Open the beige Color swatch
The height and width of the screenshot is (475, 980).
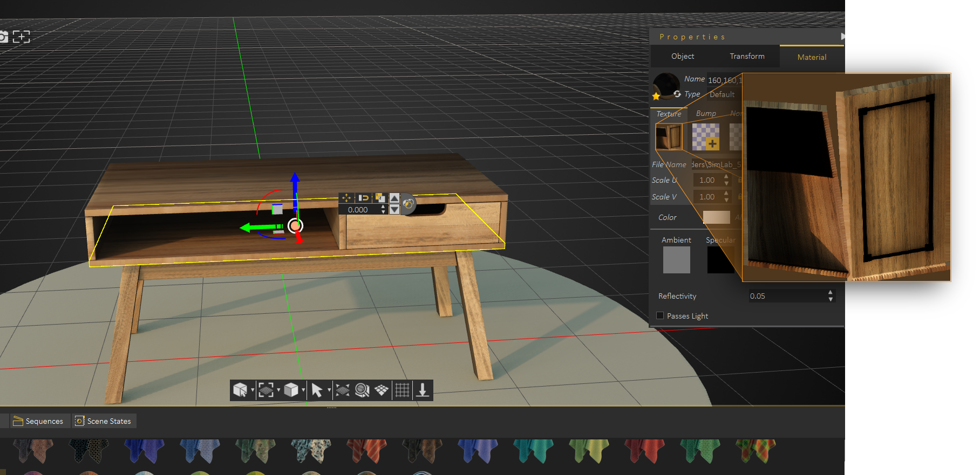pyautogui.click(x=717, y=217)
